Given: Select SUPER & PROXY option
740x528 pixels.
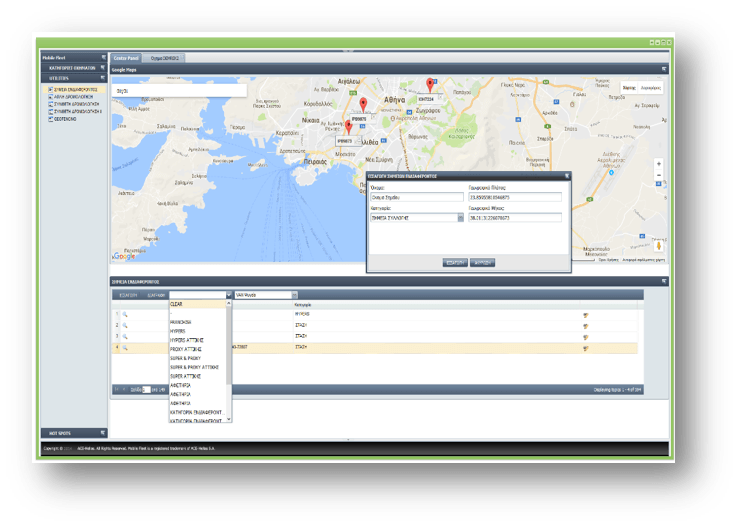Looking at the screenshot, I should [197, 358].
